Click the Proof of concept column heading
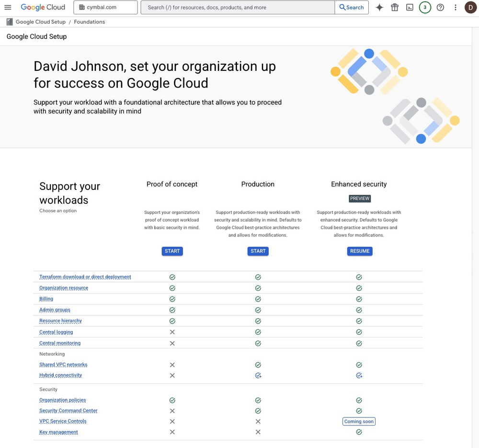The width and height of the screenshot is (479, 448). [x=172, y=184]
